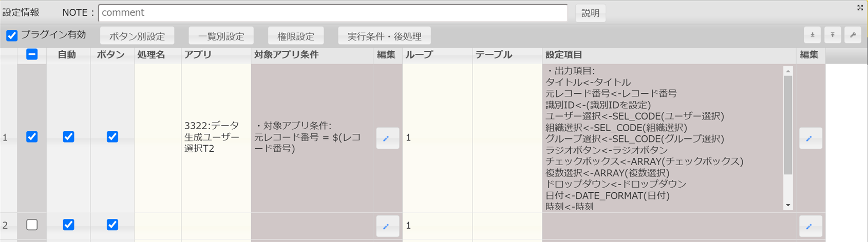Screen dimensions: 868x242
Task: Click 組織選択<-SEL_CODE(組織選択) line
Action: pos(616,127)
